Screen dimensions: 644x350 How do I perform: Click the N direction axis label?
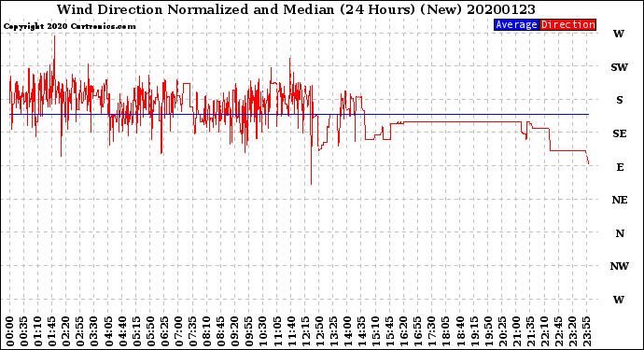coord(620,233)
